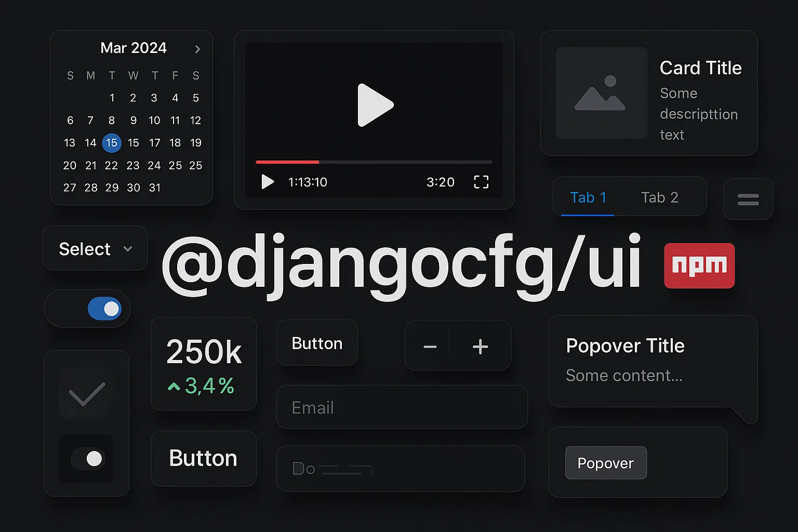Open the hamburger menu icon

point(748,199)
